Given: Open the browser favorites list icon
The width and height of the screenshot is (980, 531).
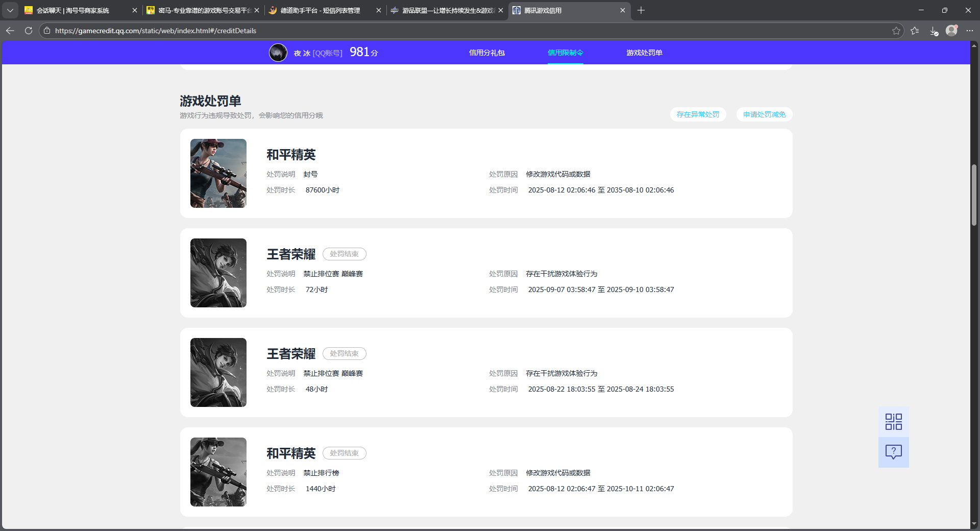Looking at the screenshot, I should 915,31.
